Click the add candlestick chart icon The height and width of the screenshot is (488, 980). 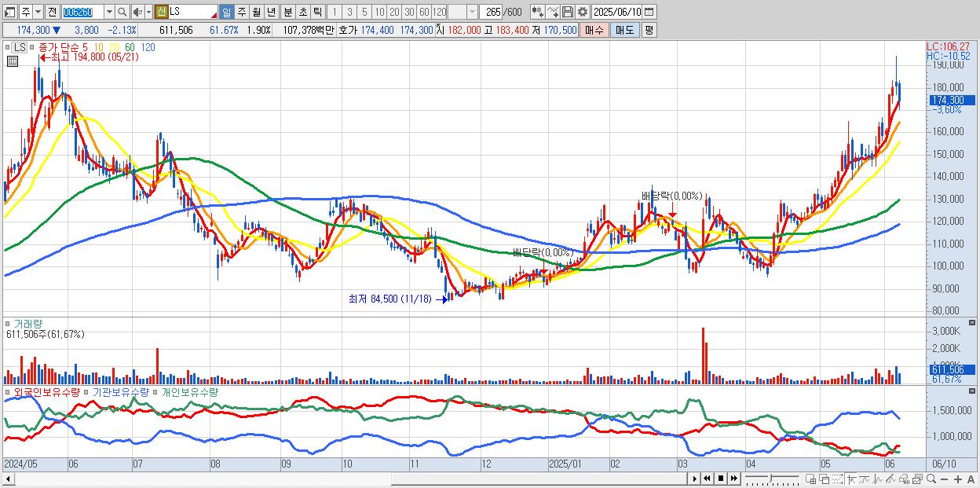[x=538, y=13]
